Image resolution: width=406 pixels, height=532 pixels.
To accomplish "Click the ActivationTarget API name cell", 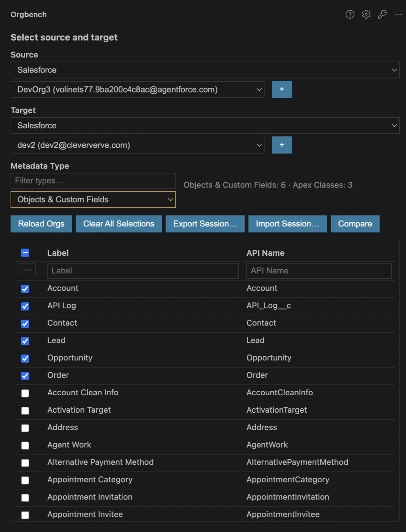I will tap(277, 410).
